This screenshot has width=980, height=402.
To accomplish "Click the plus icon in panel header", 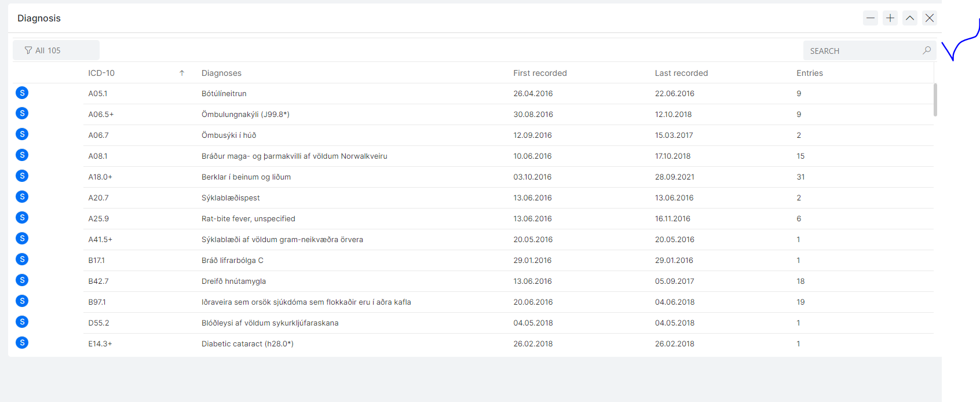I will pyautogui.click(x=890, y=18).
